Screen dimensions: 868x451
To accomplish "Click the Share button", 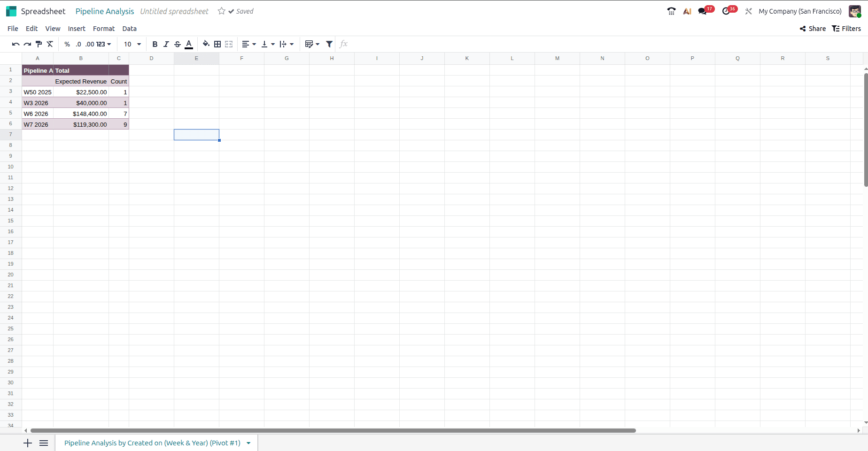I will pos(813,29).
